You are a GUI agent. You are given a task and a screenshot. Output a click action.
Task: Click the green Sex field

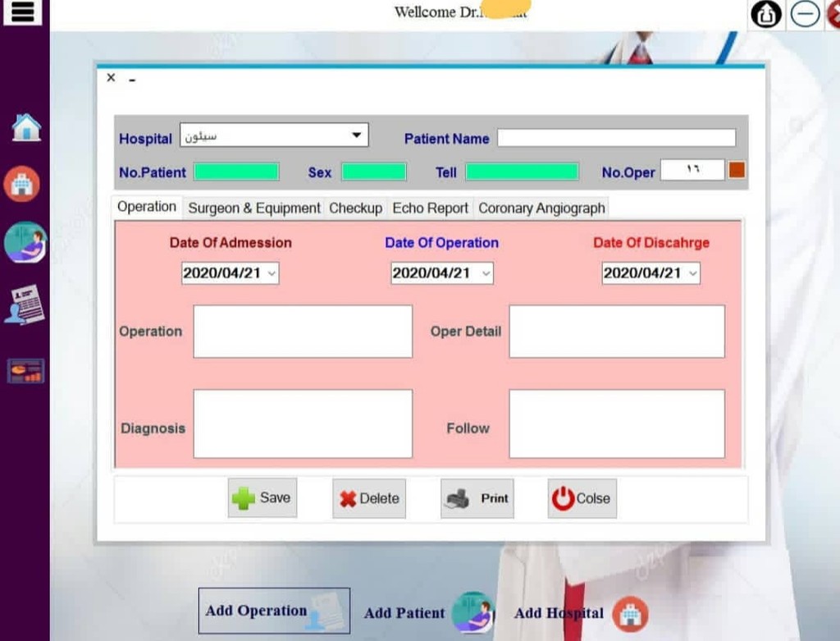pyautogui.click(x=374, y=172)
